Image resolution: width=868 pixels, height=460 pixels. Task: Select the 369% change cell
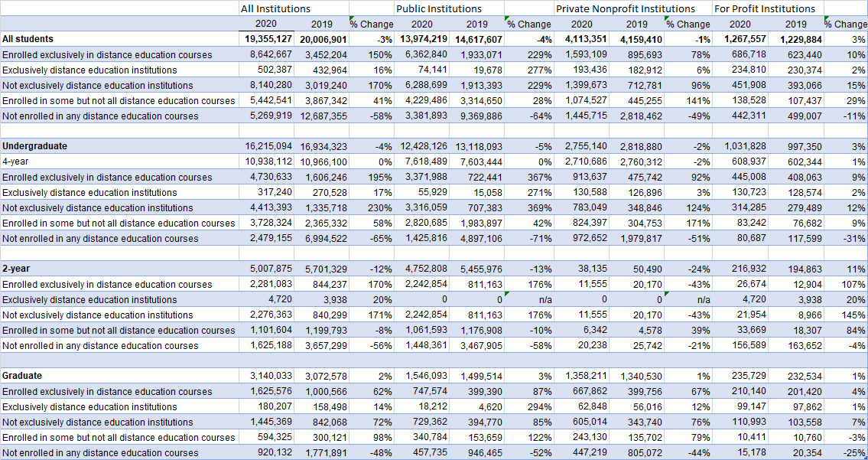point(529,208)
